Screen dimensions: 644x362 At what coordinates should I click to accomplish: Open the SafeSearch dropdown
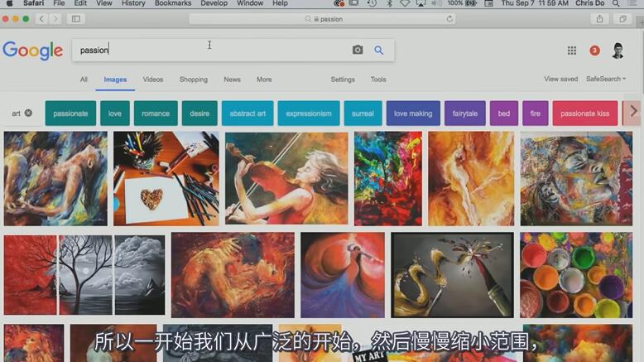pos(606,79)
